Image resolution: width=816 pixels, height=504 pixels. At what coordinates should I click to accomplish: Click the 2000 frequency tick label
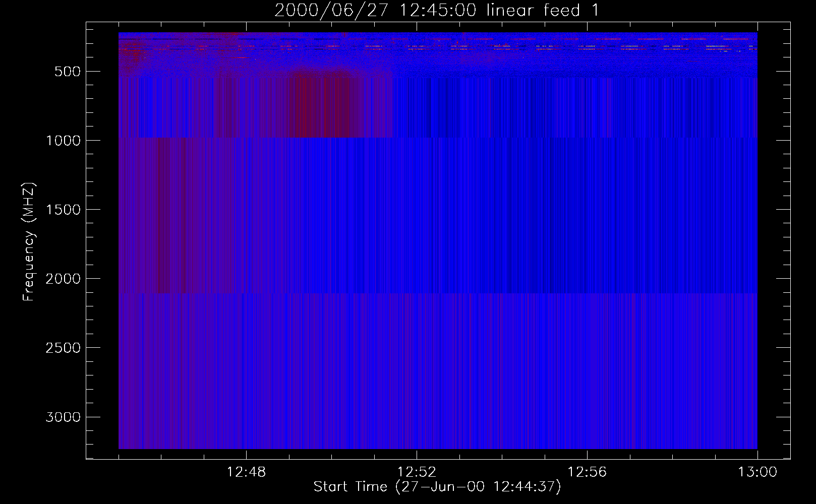point(63,279)
